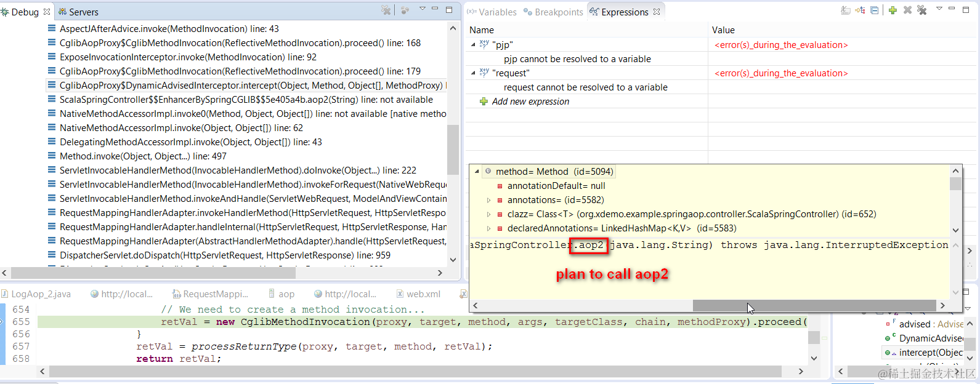Viewport: 980px width, 384px height.
Task: Click Show Type Names icon in Expressions toolbar
Action: coord(846,10)
